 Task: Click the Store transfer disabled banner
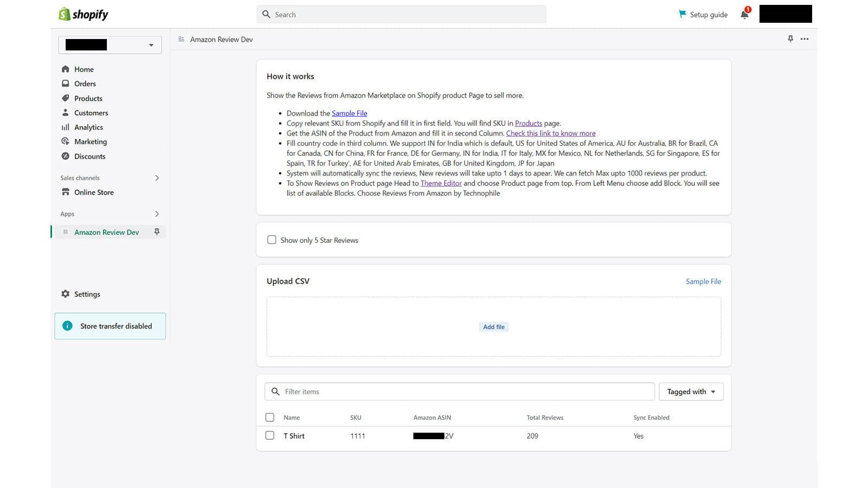(x=110, y=326)
